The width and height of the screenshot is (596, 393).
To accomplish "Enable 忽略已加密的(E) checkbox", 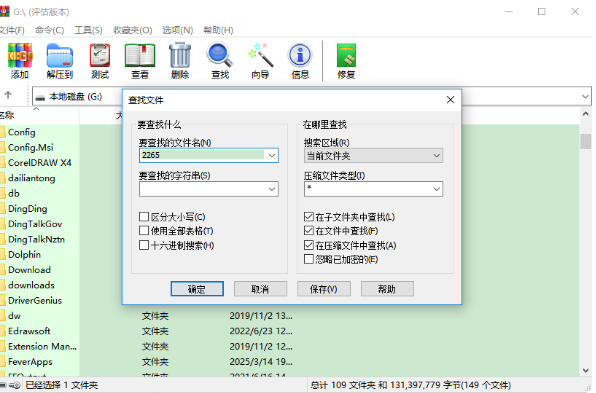I will (309, 259).
